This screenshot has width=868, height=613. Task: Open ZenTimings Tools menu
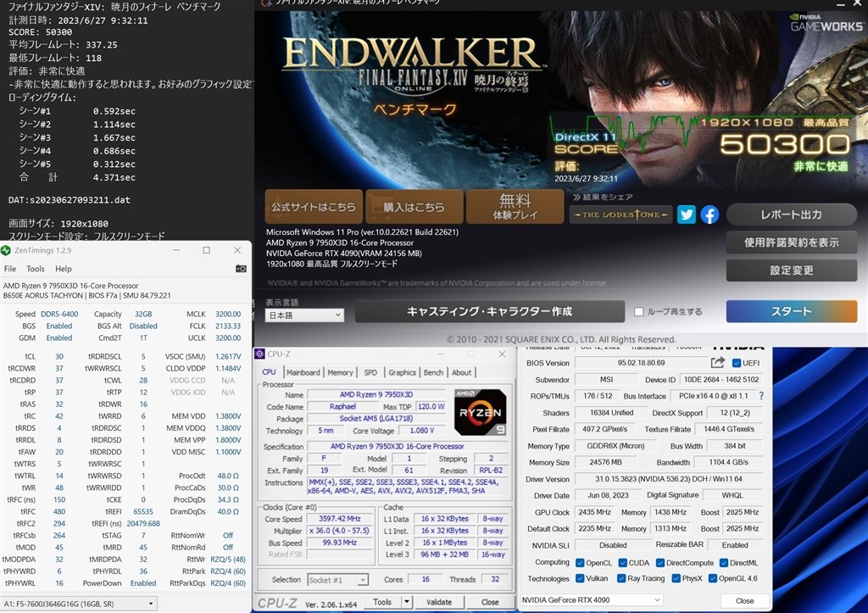(x=36, y=269)
